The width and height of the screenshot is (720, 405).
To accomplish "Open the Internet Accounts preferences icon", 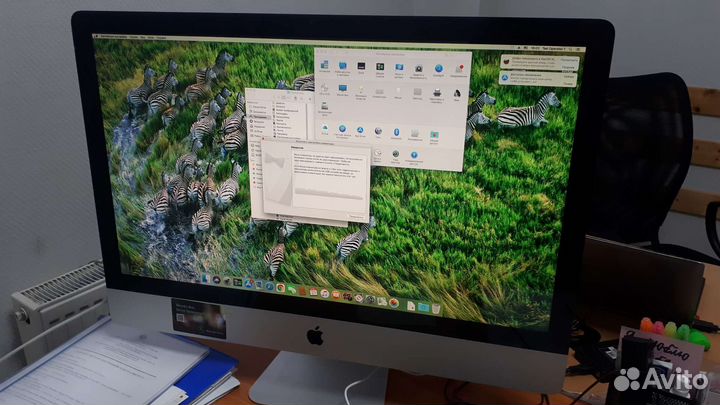I will tap(343, 129).
